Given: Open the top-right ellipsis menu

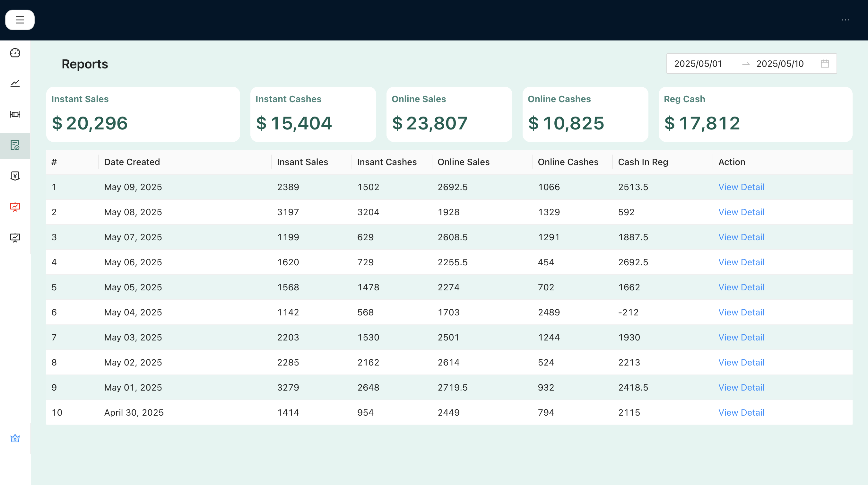Looking at the screenshot, I should click(x=845, y=20).
